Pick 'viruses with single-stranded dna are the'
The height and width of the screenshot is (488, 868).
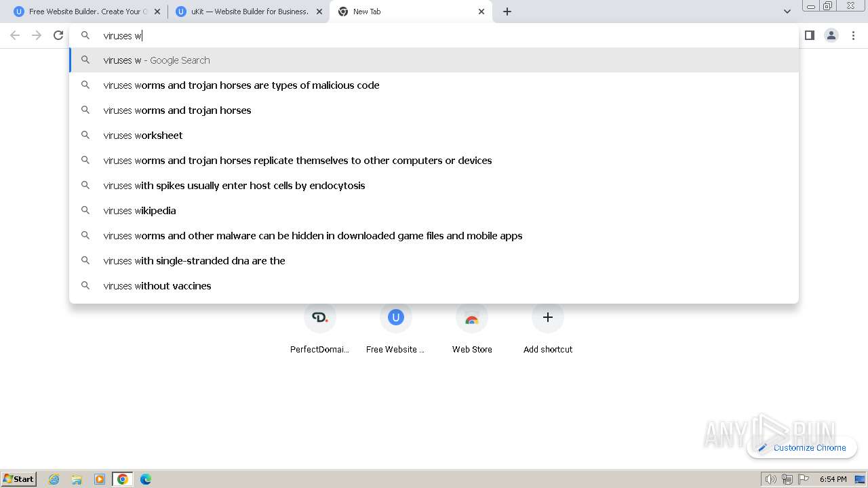434,261
